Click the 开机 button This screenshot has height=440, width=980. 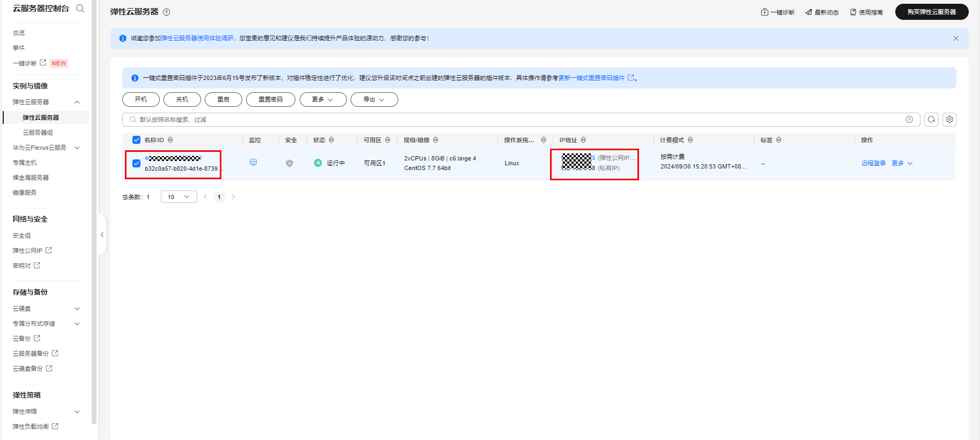click(141, 100)
